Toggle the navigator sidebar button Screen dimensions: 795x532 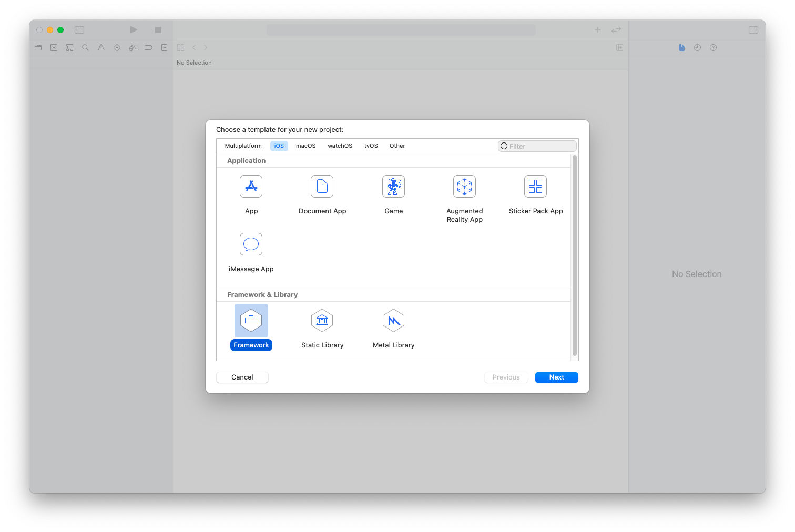[x=79, y=30]
